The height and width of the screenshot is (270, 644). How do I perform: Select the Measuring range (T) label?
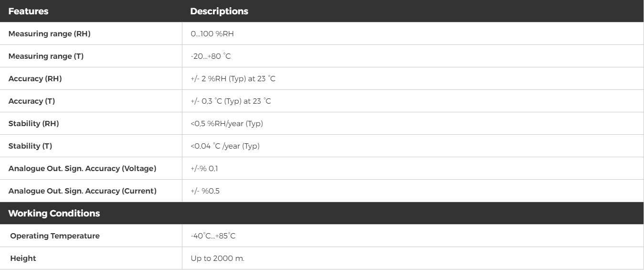click(46, 56)
